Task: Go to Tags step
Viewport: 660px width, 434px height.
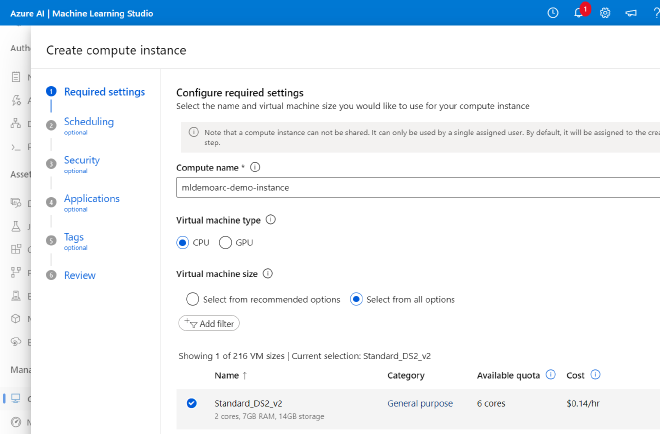Action: pos(74,237)
